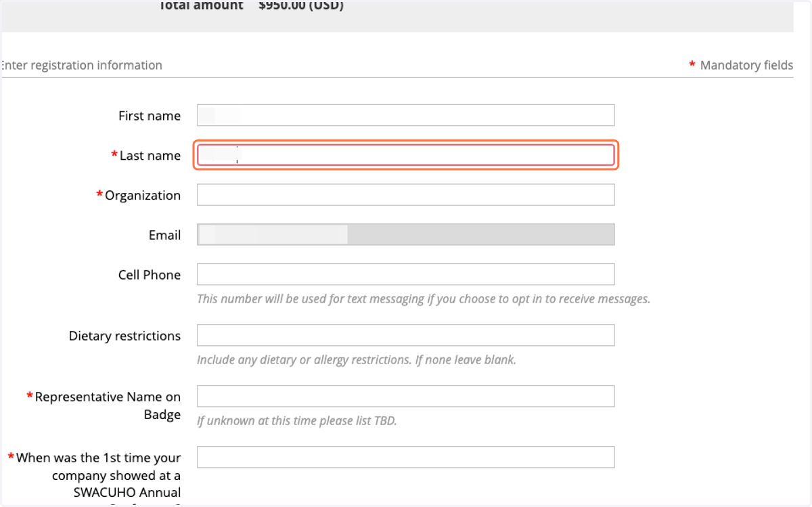Screen dimensions: 812x507
Task: Click the Dietary restrictions label
Action: pos(125,336)
